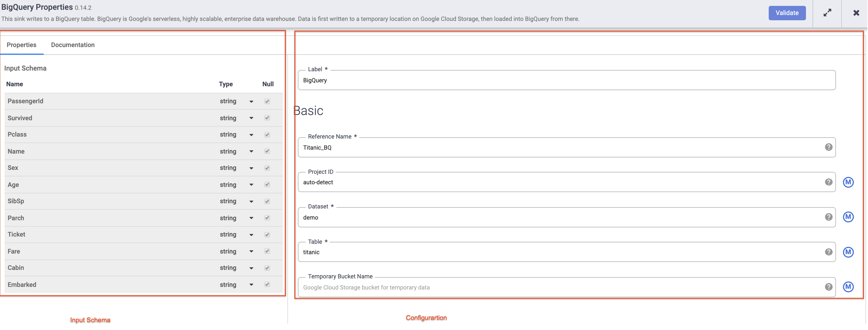The width and height of the screenshot is (868, 330).
Task: Toggle macro icon for Temporary Bucket Name
Action: click(848, 287)
